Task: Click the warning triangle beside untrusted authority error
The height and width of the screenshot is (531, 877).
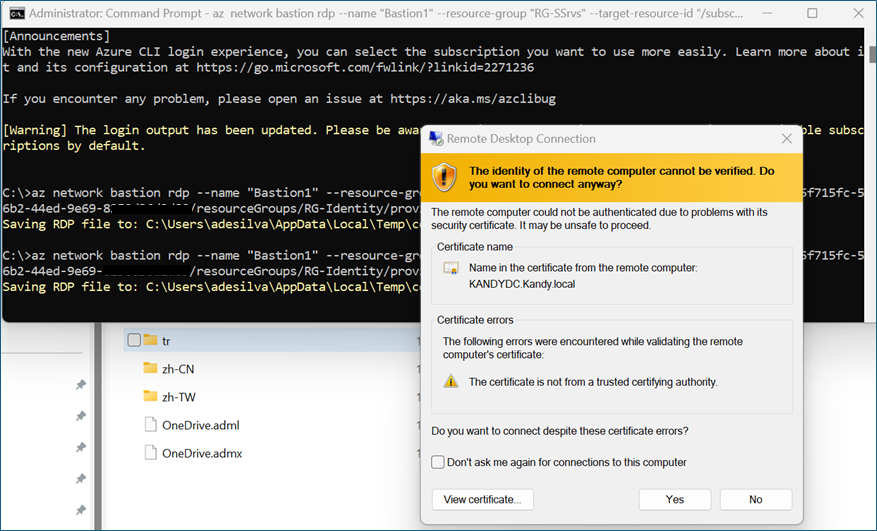Action: [x=451, y=382]
